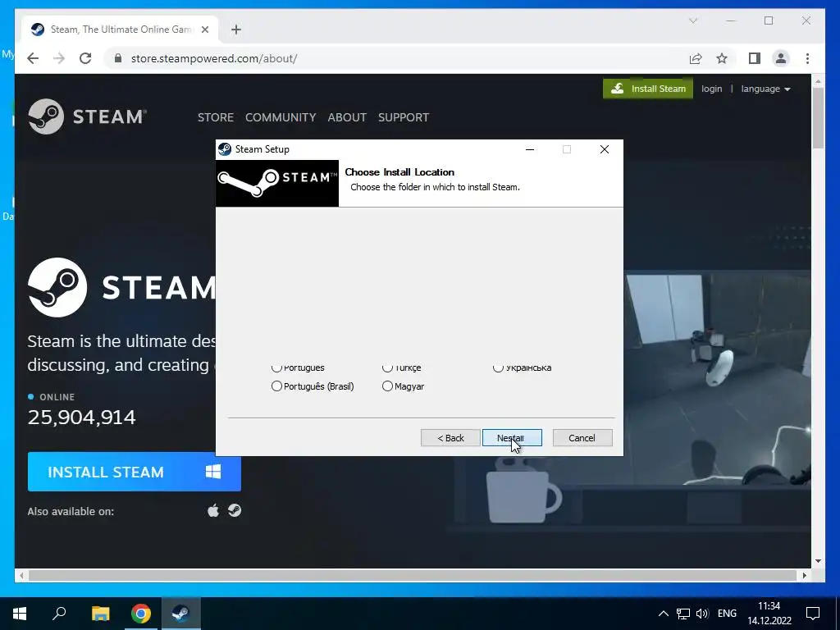Click the Chrome taskbar icon
This screenshot has width=840, height=630.
pyautogui.click(x=141, y=614)
